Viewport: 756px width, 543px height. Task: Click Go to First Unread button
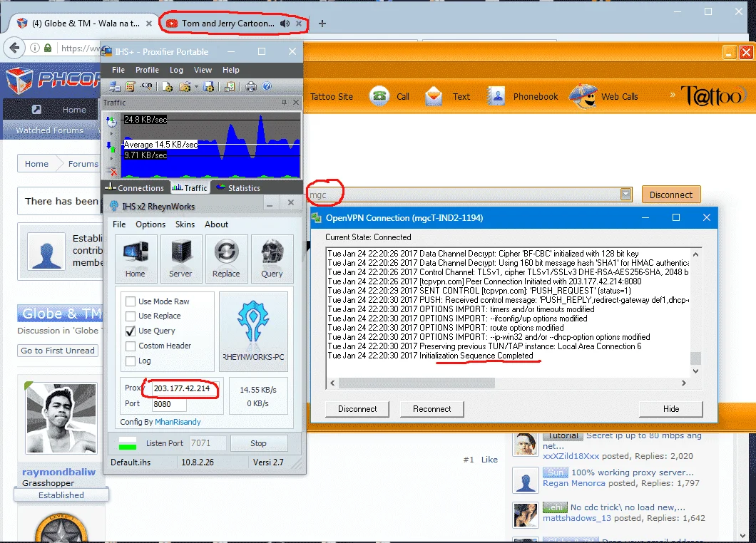pos(58,351)
